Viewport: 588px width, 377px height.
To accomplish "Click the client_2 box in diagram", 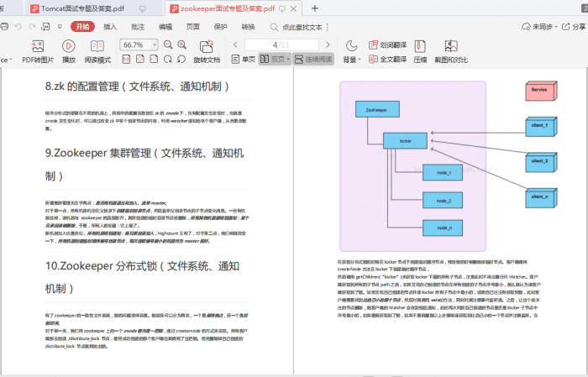I will pyautogui.click(x=541, y=162).
